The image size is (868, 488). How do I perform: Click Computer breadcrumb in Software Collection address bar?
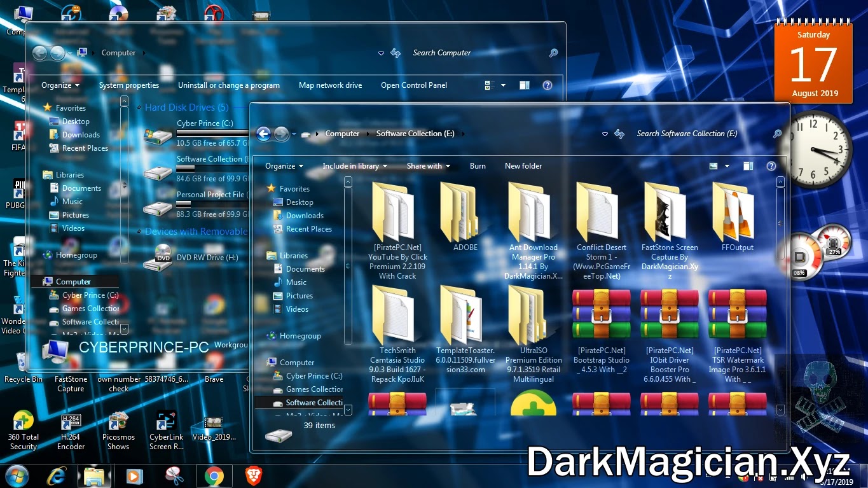pyautogui.click(x=342, y=134)
